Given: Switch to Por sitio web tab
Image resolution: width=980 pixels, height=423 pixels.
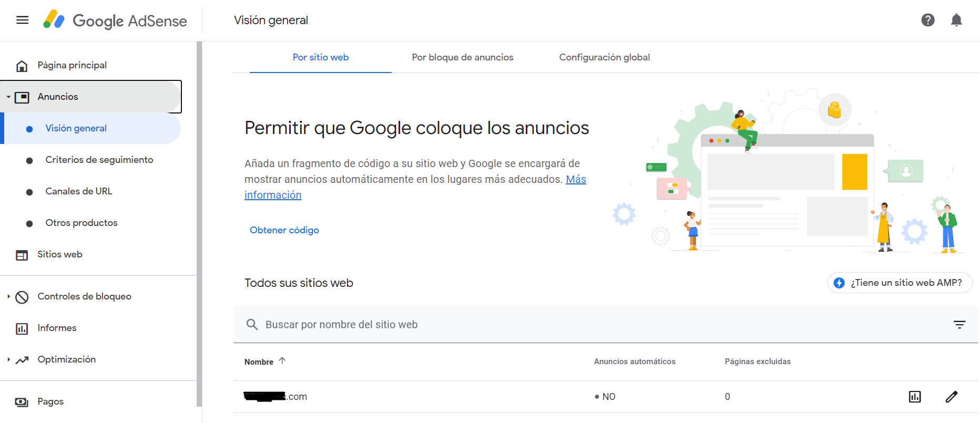Looking at the screenshot, I should 321,57.
